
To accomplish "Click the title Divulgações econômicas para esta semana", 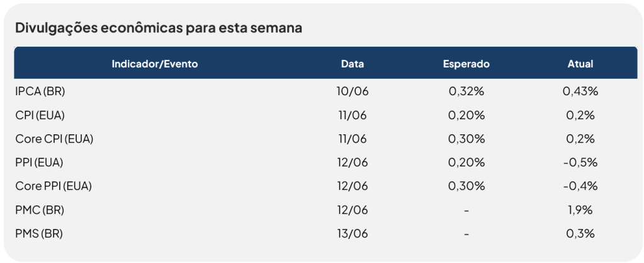I will tap(159, 29).
